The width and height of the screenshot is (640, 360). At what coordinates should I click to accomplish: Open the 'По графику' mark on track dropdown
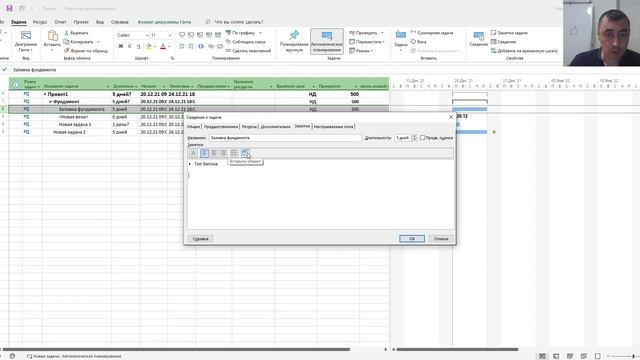[x=260, y=33]
